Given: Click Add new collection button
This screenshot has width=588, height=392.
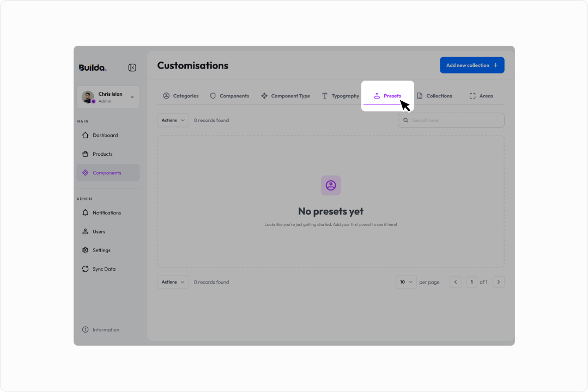Looking at the screenshot, I should [472, 65].
